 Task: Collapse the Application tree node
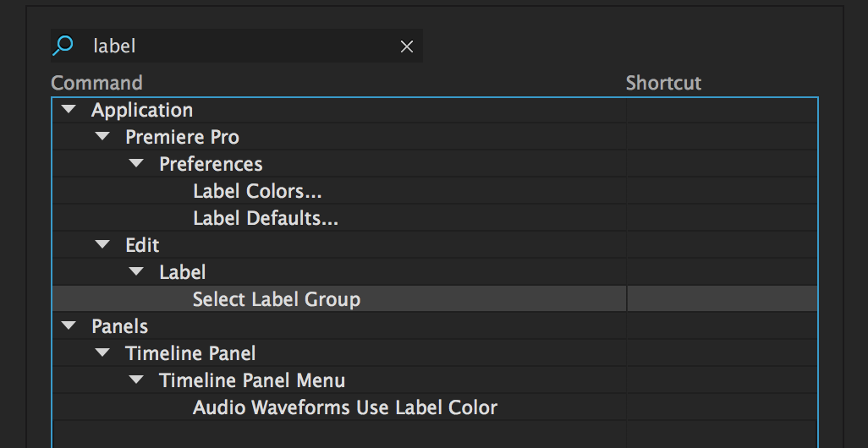(69, 110)
